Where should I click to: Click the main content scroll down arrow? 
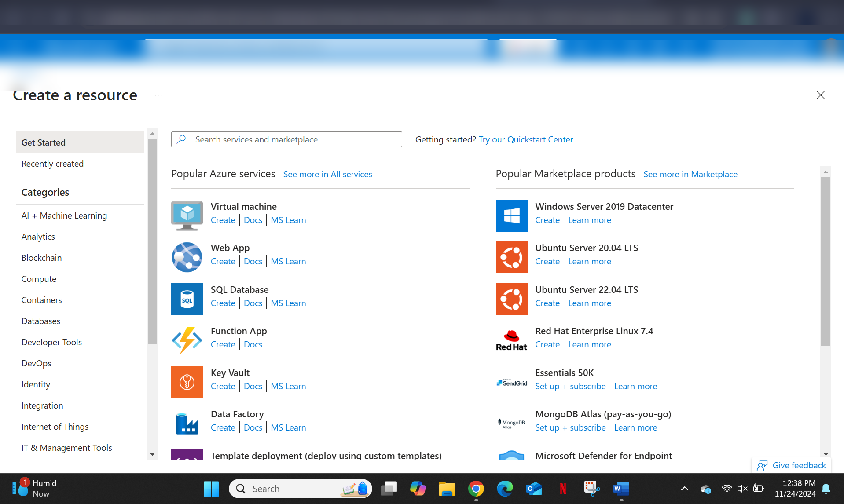pos(826,454)
